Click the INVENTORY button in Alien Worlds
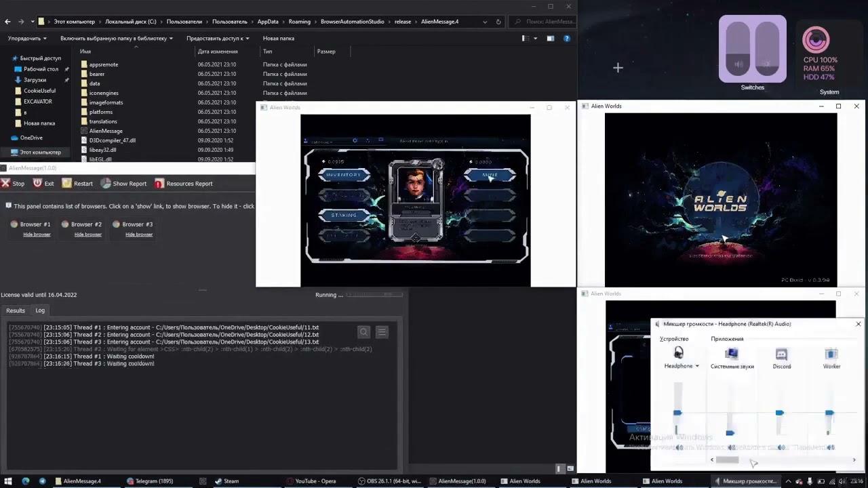Viewport: 868px width, 488px height. (344, 175)
